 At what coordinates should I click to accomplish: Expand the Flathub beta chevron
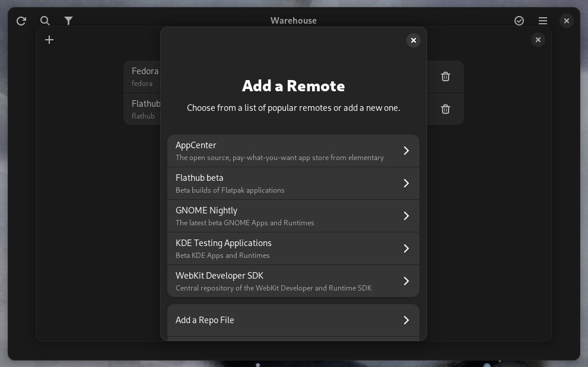(x=406, y=183)
